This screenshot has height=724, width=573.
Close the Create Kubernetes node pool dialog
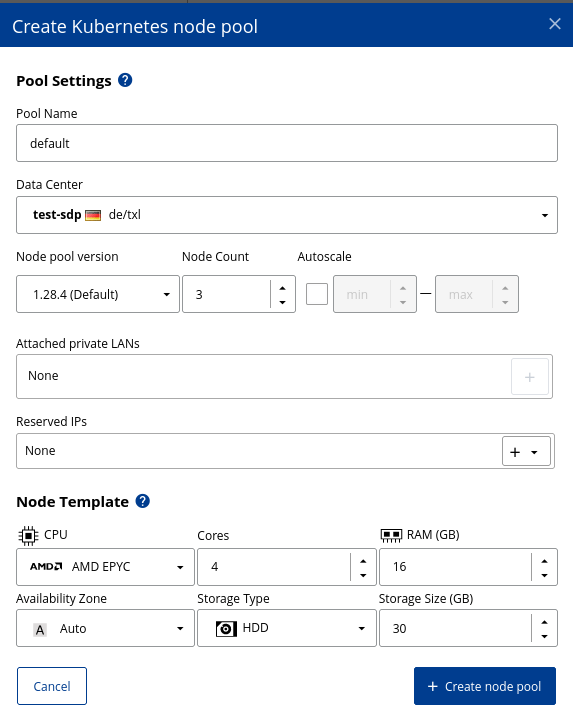tap(555, 24)
